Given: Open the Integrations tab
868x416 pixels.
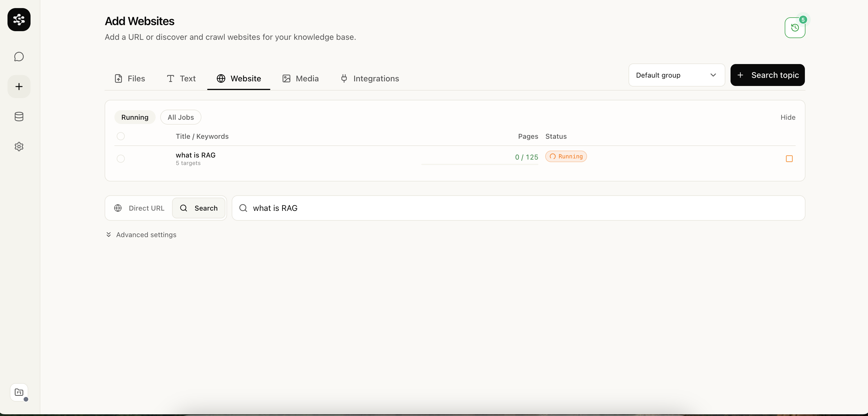Looking at the screenshot, I should click(x=369, y=78).
